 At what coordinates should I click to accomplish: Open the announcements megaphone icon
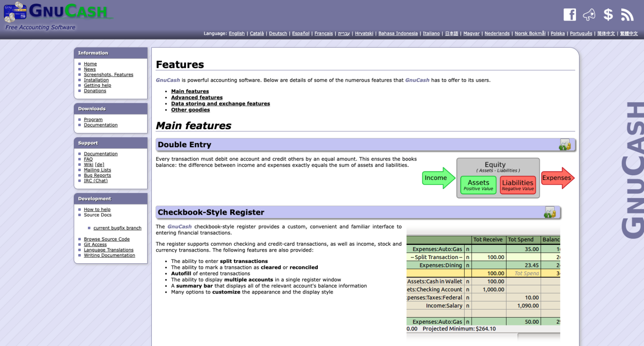point(589,14)
